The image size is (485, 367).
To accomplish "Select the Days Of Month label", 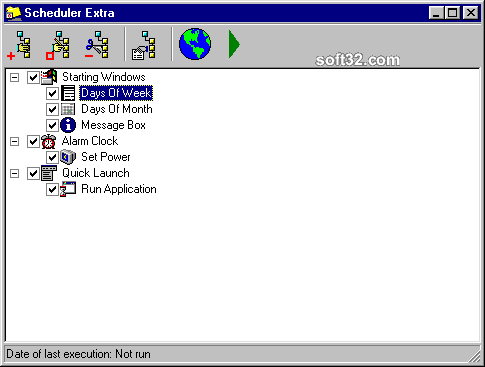I will (x=117, y=109).
